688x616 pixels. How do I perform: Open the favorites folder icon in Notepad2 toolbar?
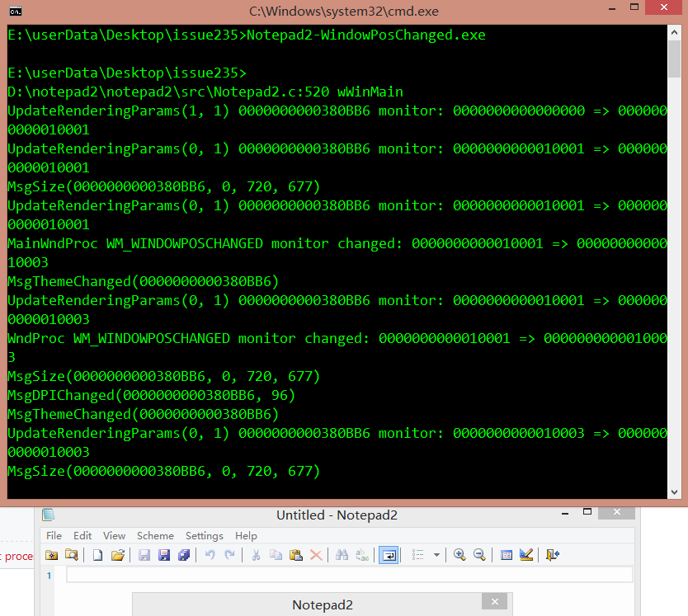52,555
